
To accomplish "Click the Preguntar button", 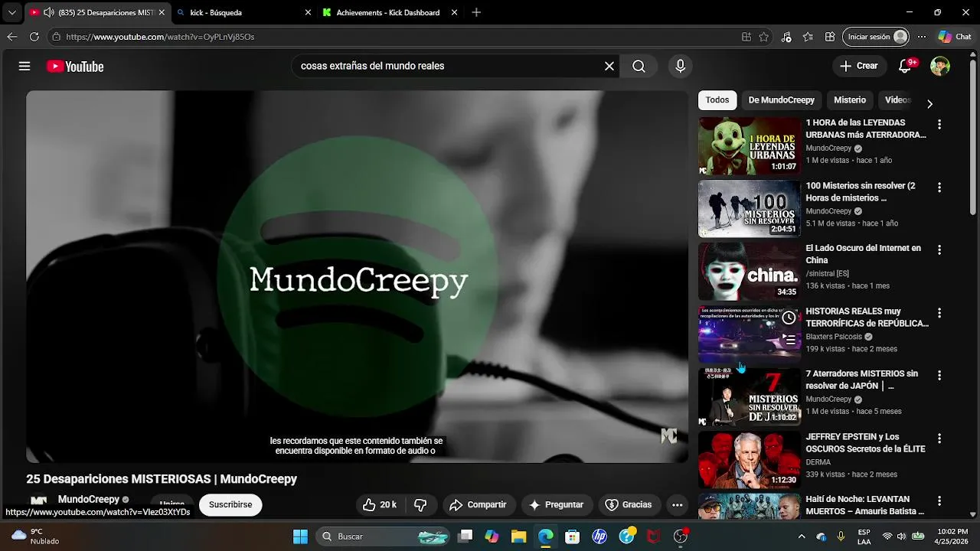I will point(556,504).
